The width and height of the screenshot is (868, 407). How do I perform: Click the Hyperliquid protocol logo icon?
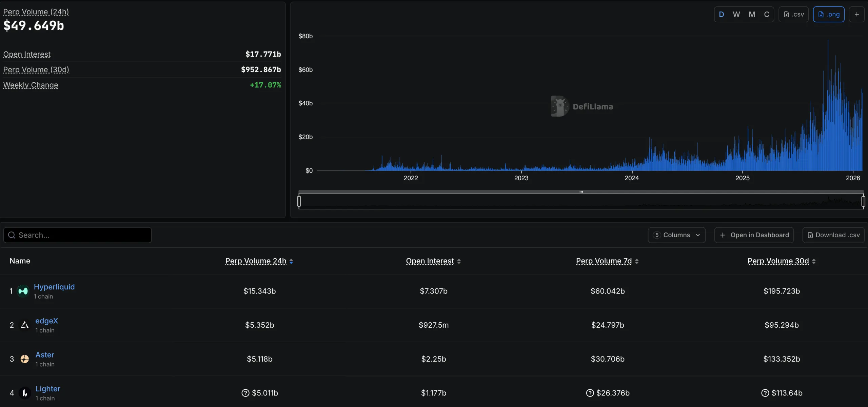pyautogui.click(x=23, y=291)
